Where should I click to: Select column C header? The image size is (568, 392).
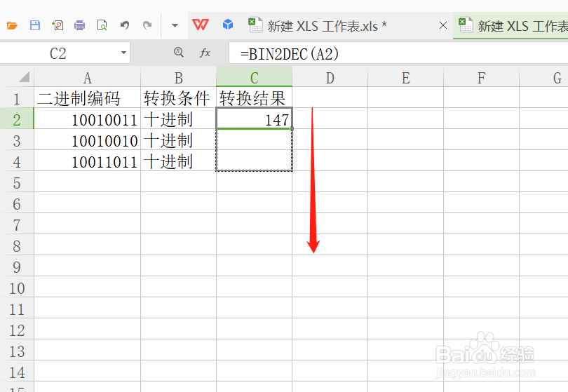tap(255, 78)
